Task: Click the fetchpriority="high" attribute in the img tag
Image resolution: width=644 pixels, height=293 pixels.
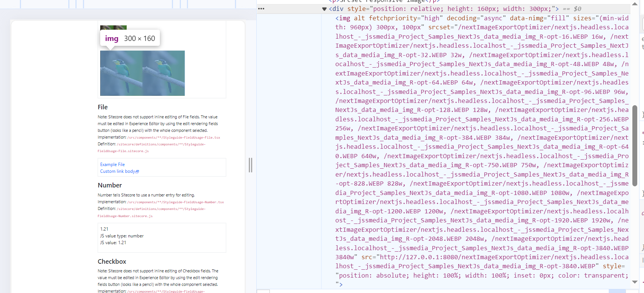Action: [406, 18]
